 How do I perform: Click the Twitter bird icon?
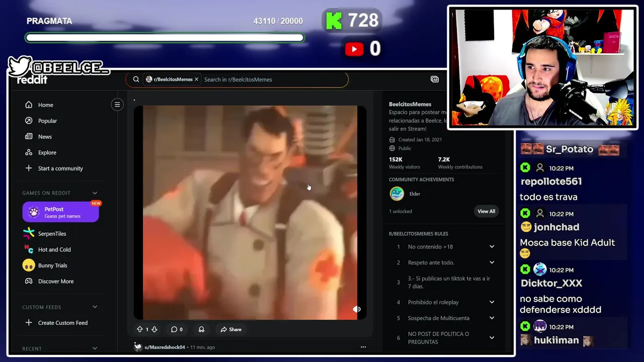[19, 66]
